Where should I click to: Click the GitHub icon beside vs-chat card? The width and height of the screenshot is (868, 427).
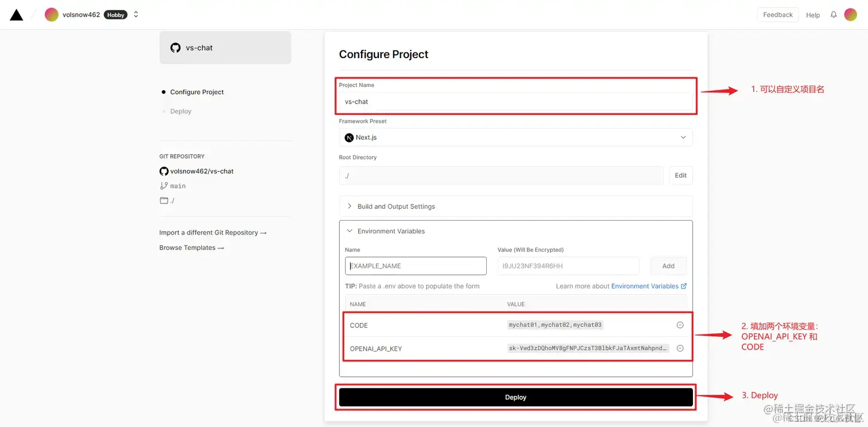[x=176, y=48]
